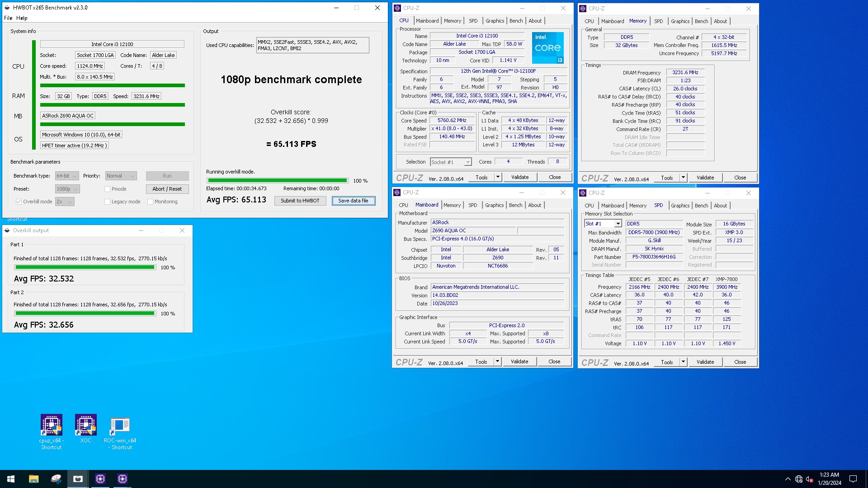
Task: Expand Tools arrow in CPU-Z Memory window
Action: tap(683, 178)
